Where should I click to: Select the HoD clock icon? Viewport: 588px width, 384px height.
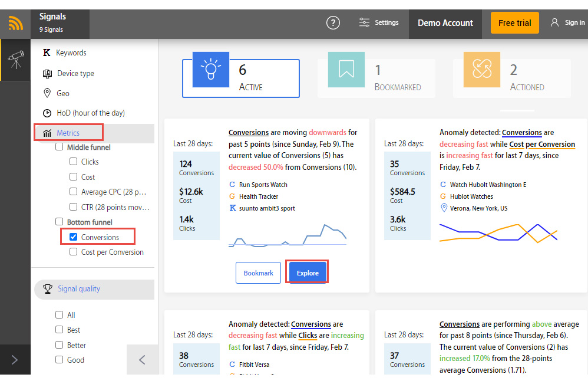pos(47,113)
